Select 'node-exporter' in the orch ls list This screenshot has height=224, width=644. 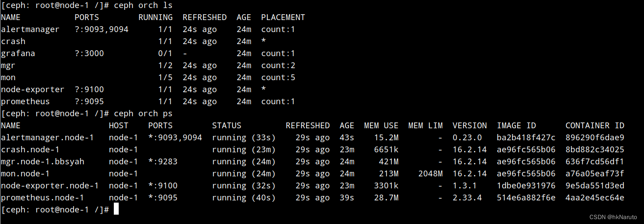tap(33, 90)
